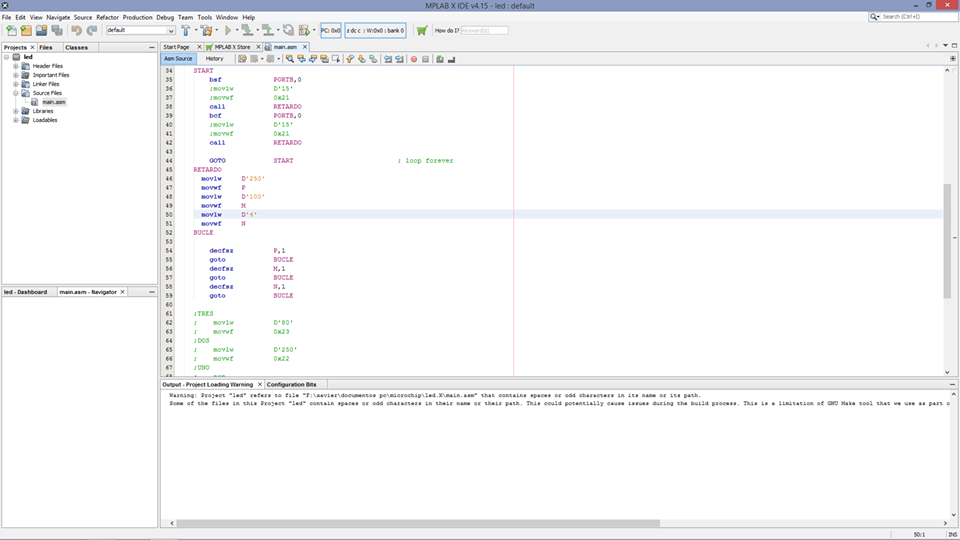Click the Comment editor toolbar icon
The image size is (960, 540).
(440, 59)
